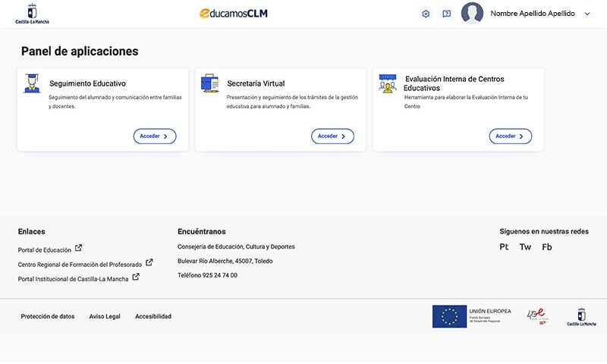Click external-link icon beside Portal de Educación

79,248
